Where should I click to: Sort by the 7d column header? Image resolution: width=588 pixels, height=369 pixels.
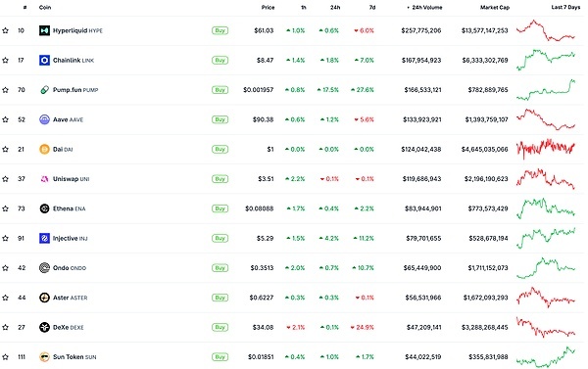coord(372,7)
